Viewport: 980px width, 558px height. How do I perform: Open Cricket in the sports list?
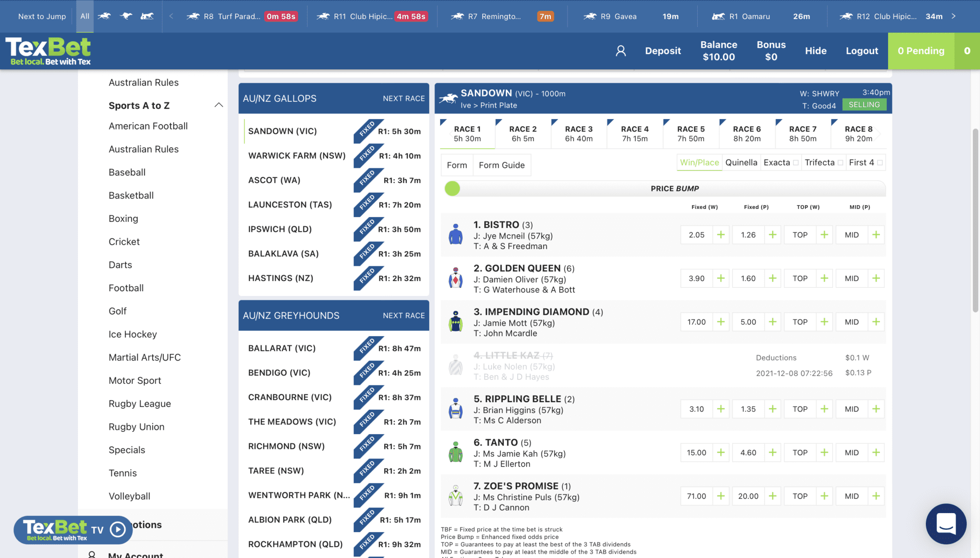[124, 241]
